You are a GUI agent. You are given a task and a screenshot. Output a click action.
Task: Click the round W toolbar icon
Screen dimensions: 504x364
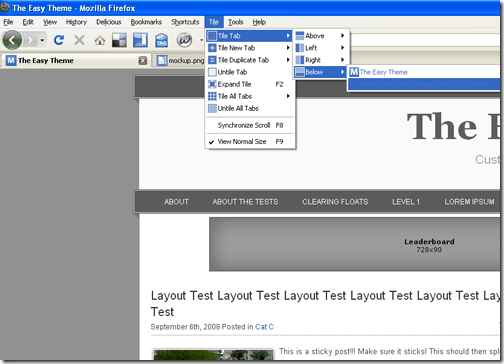tap(184, 40)
